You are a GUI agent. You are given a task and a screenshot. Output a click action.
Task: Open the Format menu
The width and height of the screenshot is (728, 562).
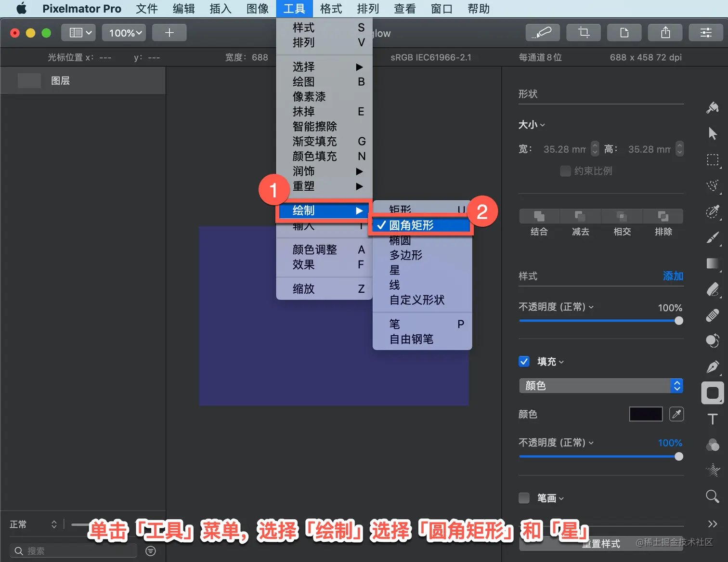[331, 9]
